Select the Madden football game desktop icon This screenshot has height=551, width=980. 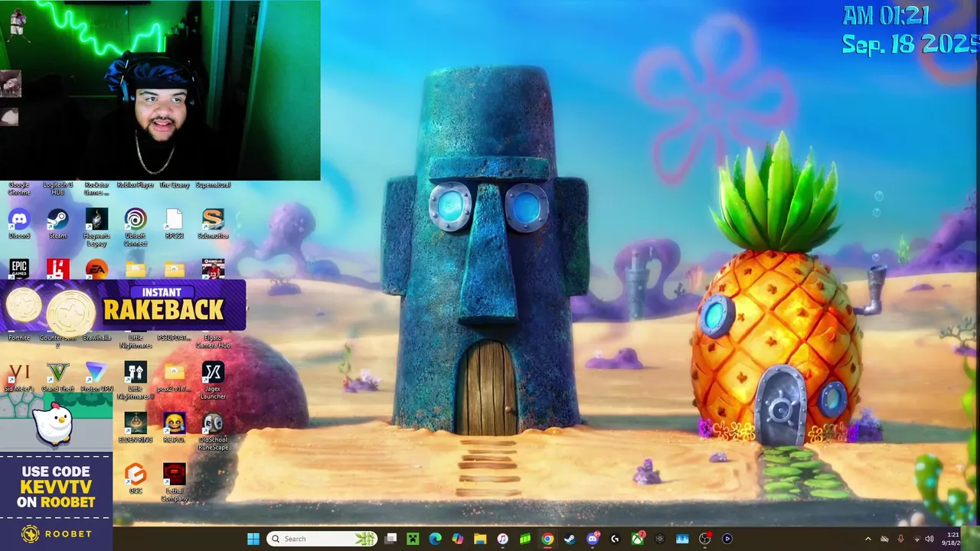(213, 269)
